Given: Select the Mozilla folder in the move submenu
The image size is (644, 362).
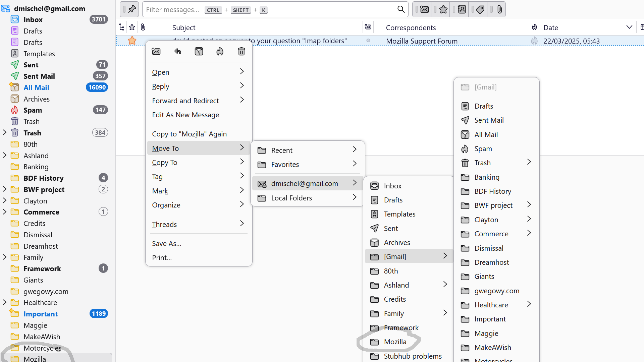Looking at the screenshot, I should click(x=409, y=342).
